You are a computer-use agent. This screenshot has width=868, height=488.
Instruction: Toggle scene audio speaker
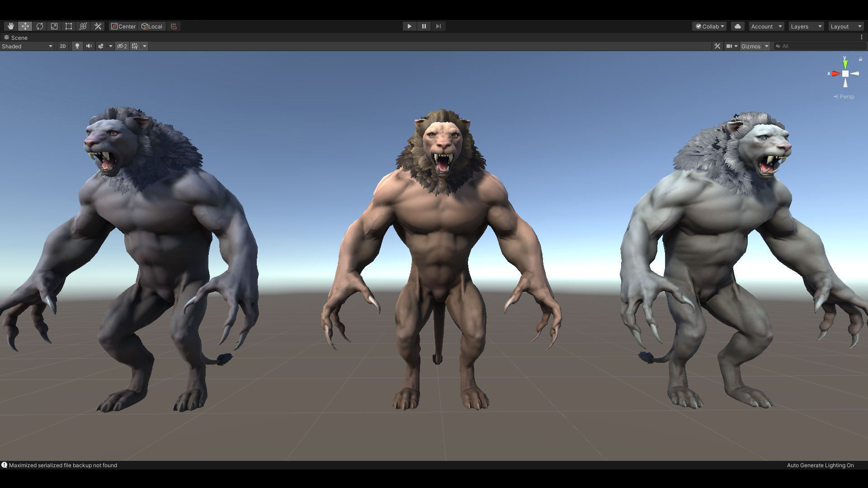[89, 46]
